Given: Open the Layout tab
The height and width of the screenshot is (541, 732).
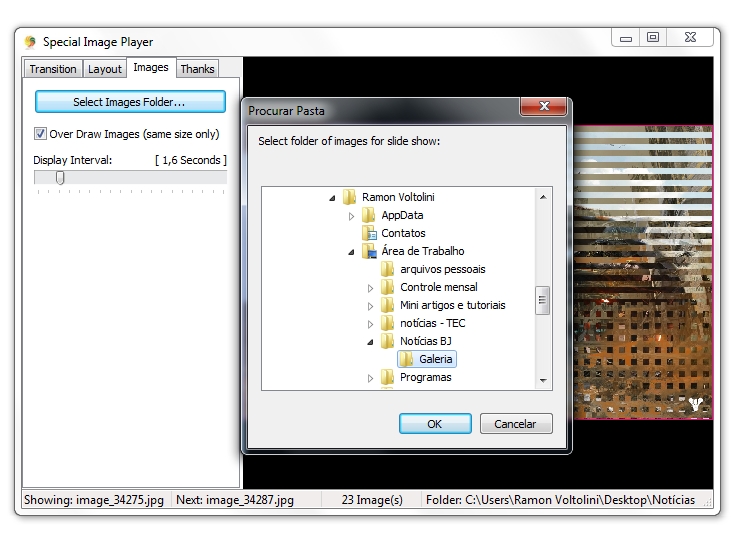Looking at the screenshot, I should (x=105, y=69).
